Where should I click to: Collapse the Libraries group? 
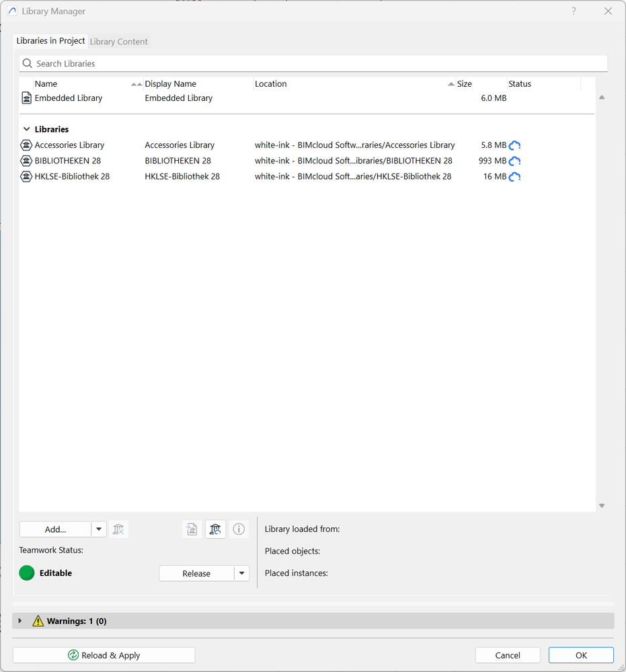[27, 129]
